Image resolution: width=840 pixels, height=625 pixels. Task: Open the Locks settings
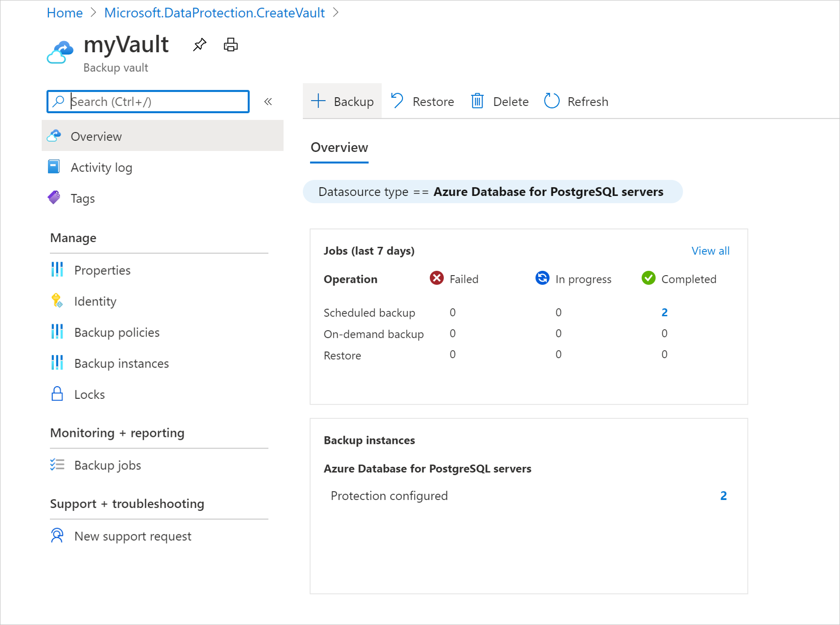(x=89, y=394)
